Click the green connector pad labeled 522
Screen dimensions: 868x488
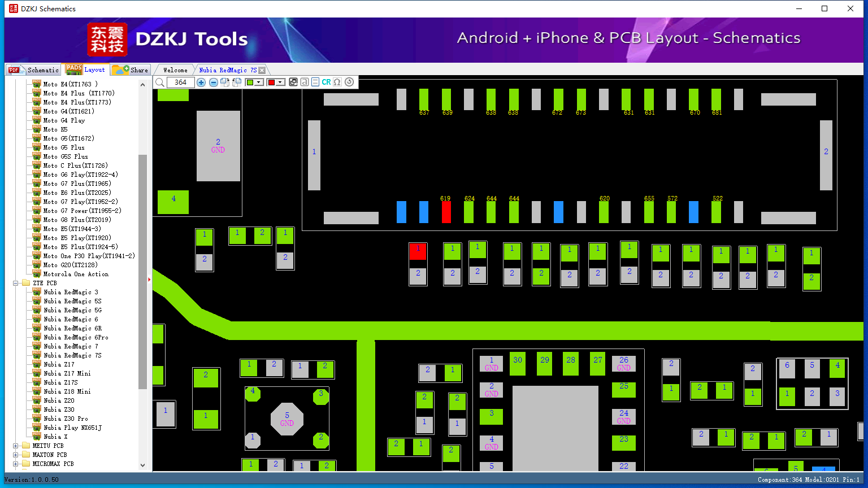coord(716,212)
